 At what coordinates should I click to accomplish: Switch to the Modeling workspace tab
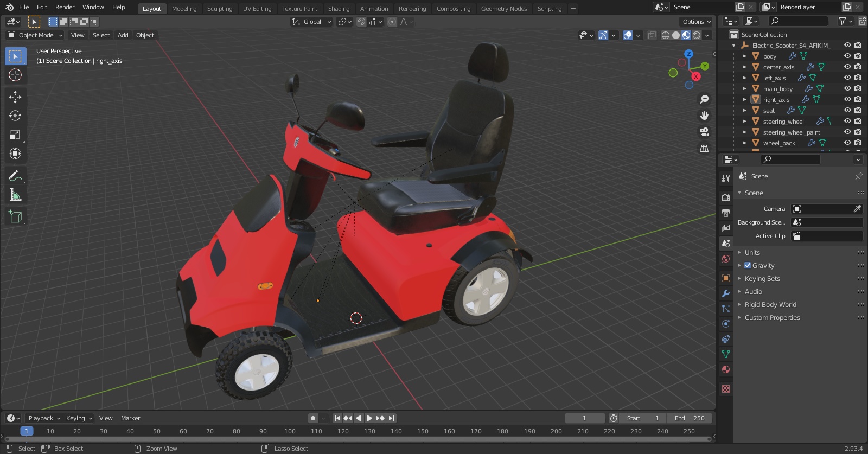pyautogui.click(x=184, y=8)
